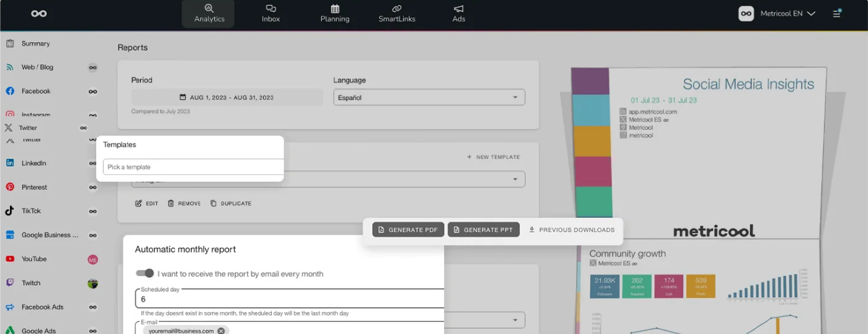Generate PDF report
Screen dimensions: 868x334
pos(408,230)
